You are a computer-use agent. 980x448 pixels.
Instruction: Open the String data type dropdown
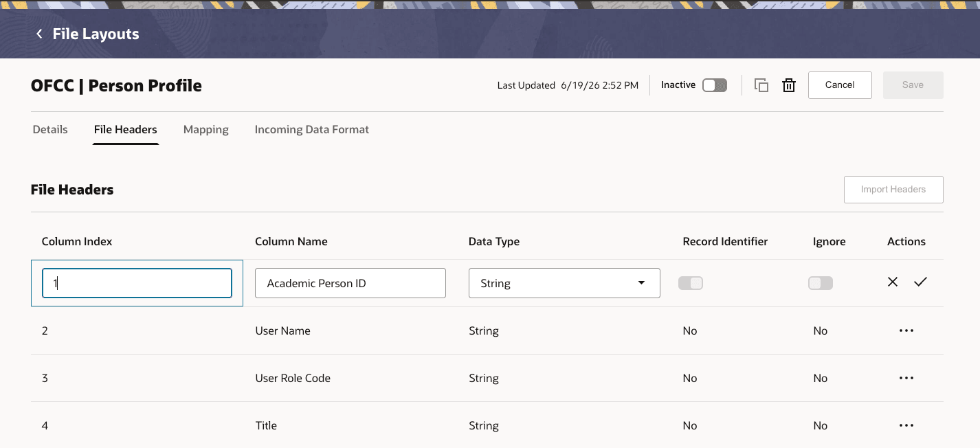(x=564, y=283)
